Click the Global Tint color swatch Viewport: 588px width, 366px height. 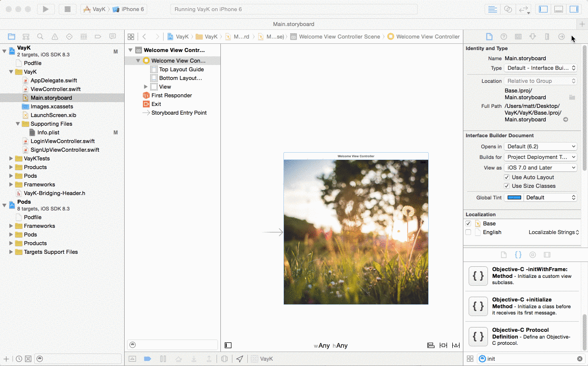click(x=514, y=197)
